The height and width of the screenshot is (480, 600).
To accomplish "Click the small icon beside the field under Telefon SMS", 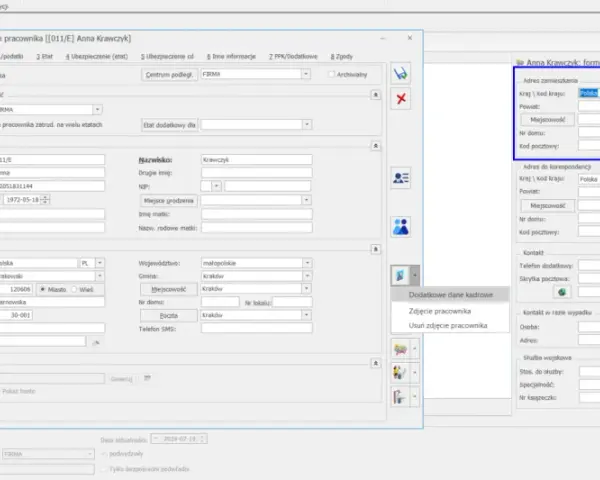I will pyautogui.click(x=96, y=342).
